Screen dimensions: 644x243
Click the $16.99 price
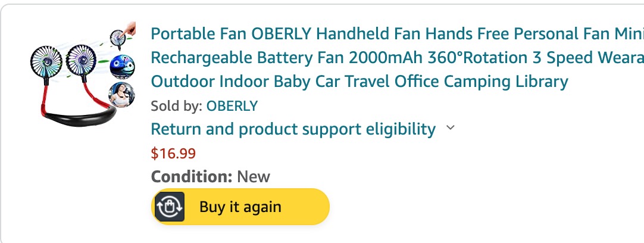point(173,153)
